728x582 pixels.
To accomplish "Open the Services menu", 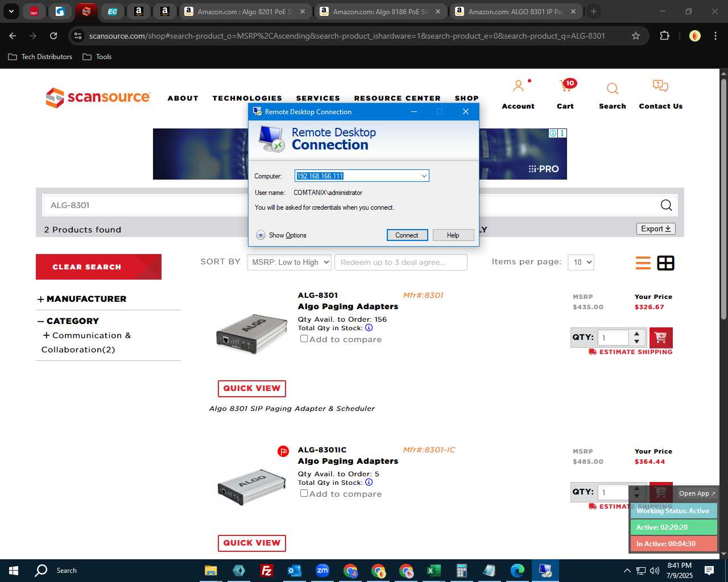I will [318, 98].
